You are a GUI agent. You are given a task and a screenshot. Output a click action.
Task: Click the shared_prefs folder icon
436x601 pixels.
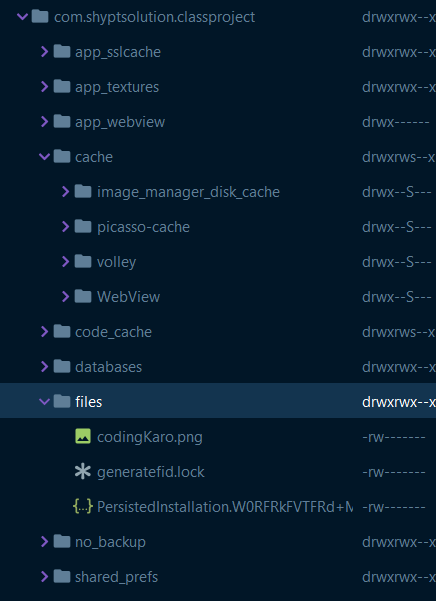click(x=62, y=576)
